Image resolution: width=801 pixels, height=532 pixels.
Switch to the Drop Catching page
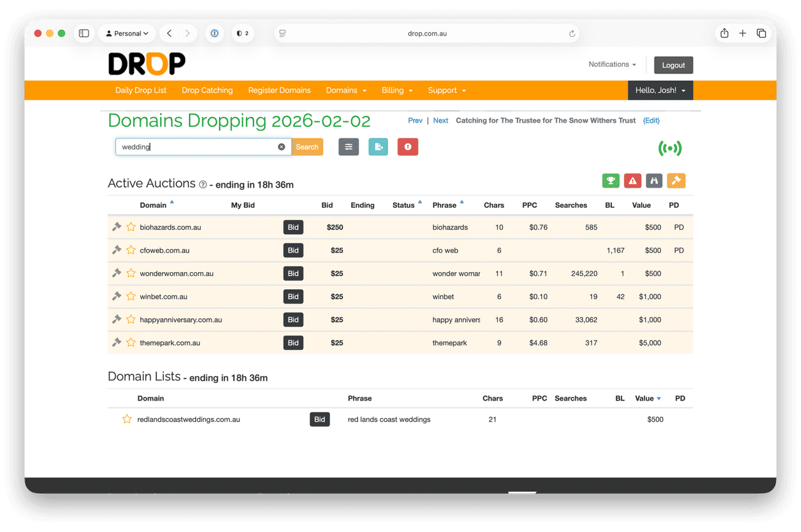(207, 90)
